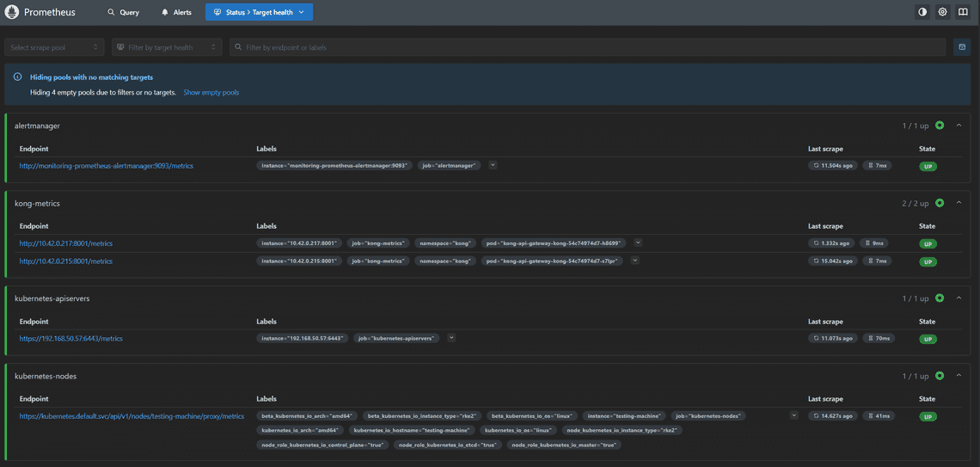Collapse the alertmanager pool with its chevron
The image size is (980, 467).
click(959, 126)
